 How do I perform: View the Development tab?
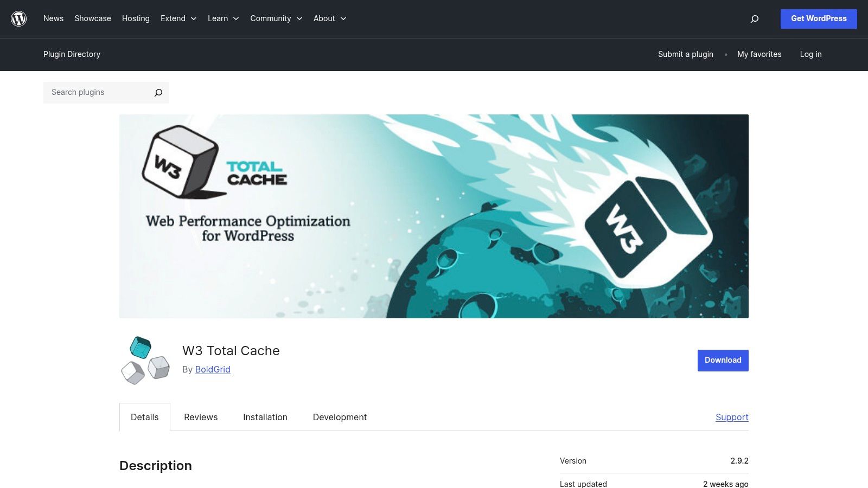[x=340, y=417]
